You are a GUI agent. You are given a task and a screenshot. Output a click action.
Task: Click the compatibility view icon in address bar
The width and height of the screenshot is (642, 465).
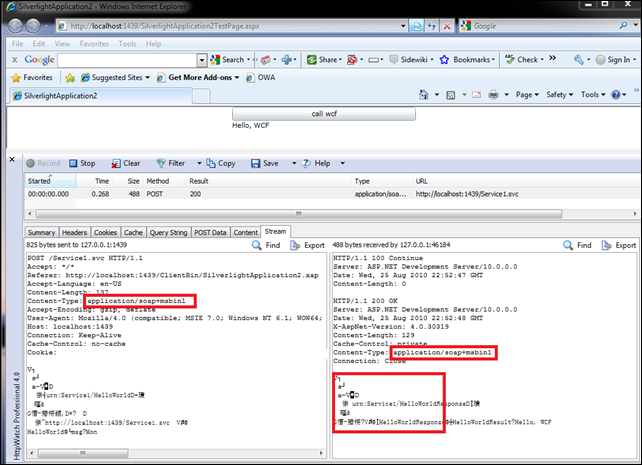click(417, 26)
